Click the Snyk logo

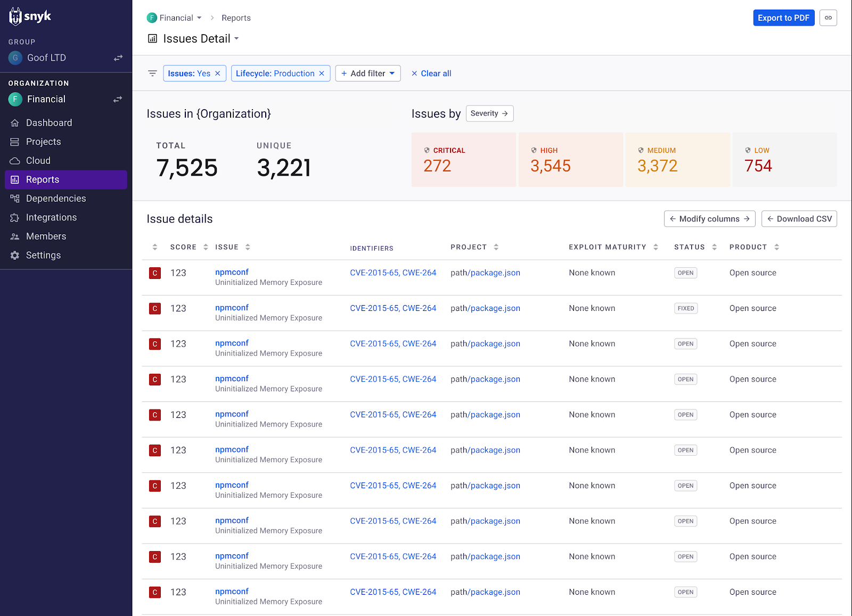(30, 17)
